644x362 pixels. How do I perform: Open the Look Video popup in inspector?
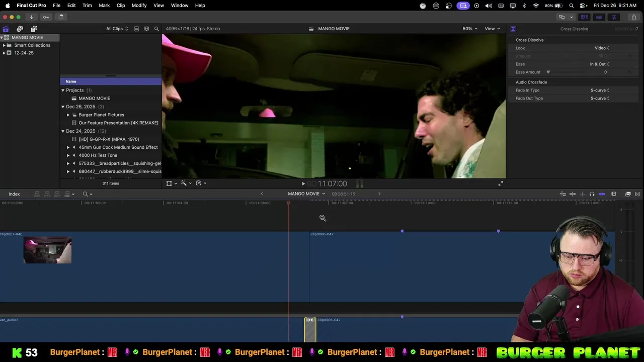(x=602, y=48)
